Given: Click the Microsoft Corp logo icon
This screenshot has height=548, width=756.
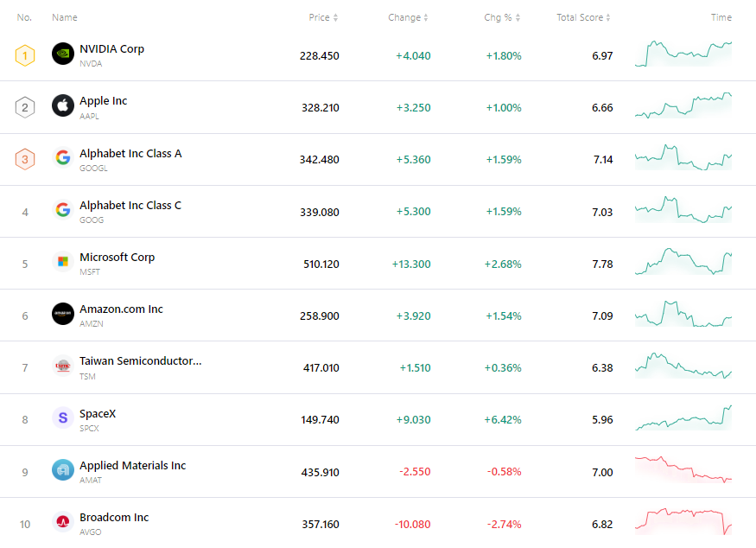Looking at the screenshot, I should click(63, 261).
